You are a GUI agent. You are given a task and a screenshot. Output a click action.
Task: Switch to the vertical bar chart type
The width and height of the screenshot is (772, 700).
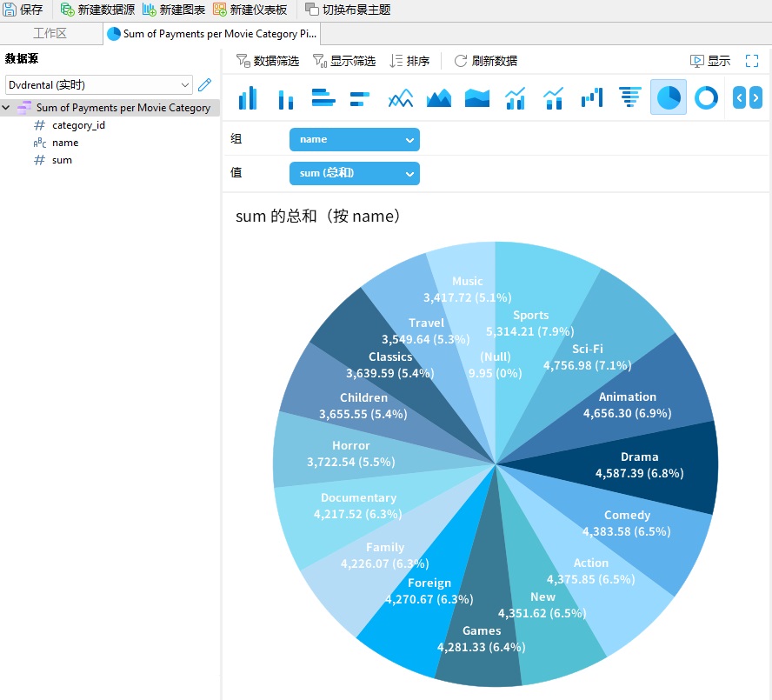tap(248, 97)
